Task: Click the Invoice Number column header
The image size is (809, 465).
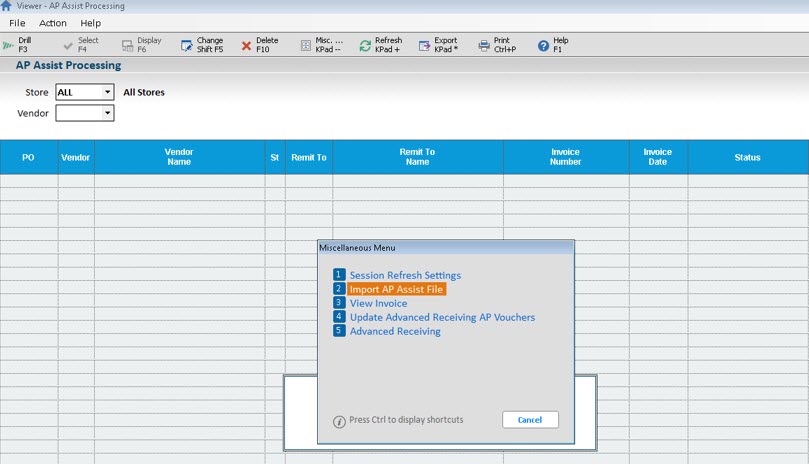Action: pos(565,157)
